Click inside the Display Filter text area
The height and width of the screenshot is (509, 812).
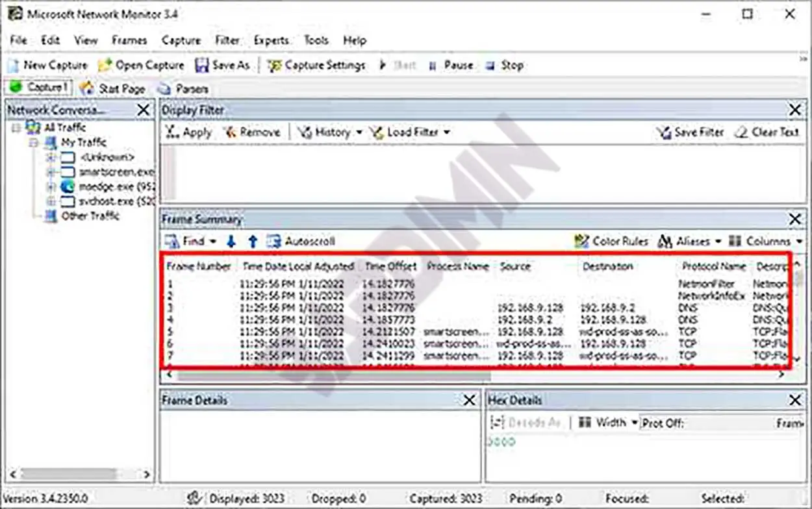481,172
